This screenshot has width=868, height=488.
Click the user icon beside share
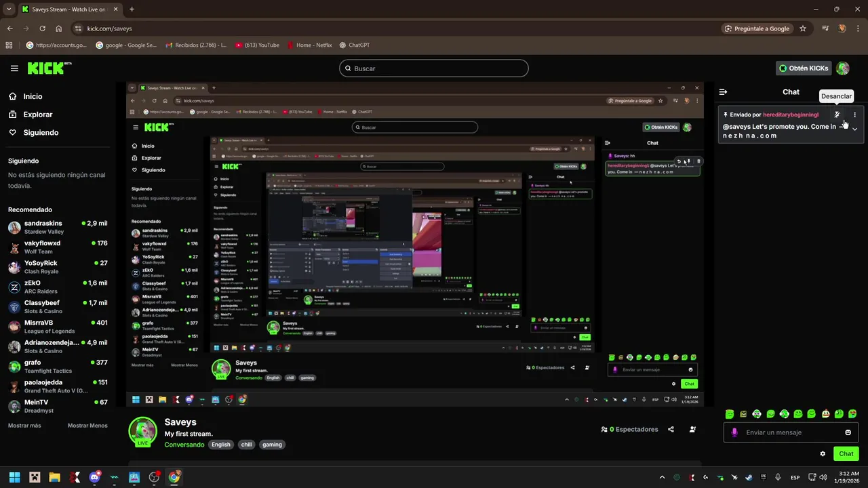coord(692,429)
